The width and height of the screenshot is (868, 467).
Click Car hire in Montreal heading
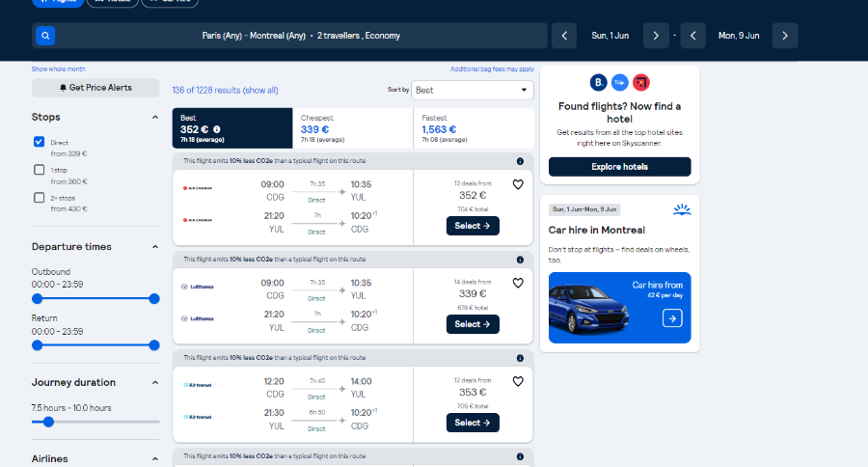point(597,230)
